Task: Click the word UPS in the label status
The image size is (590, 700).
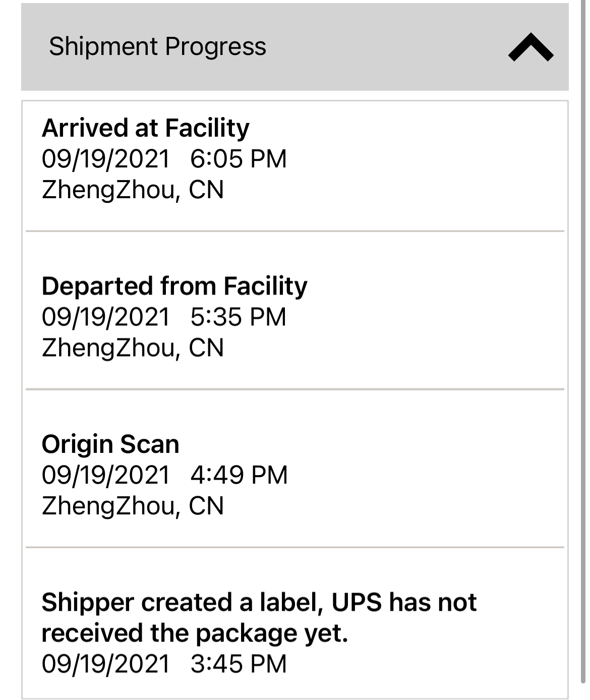Action: click(356, 602)
